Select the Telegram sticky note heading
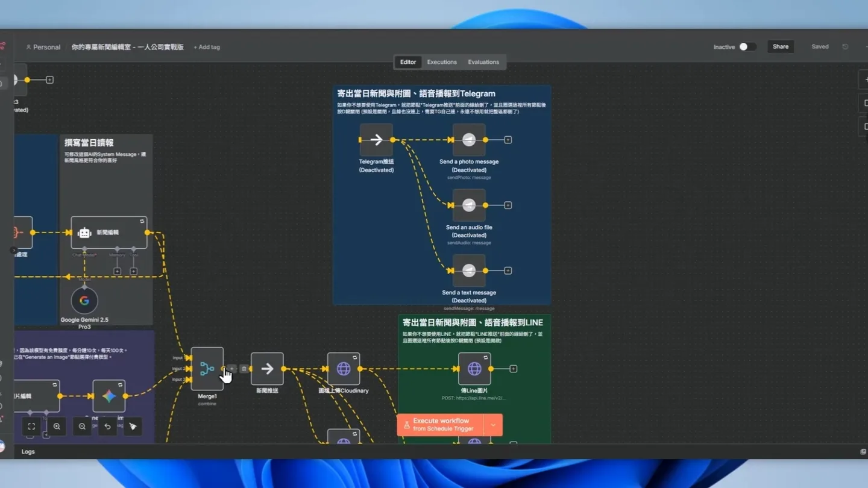868x488 pixels. tap(416, 93)
